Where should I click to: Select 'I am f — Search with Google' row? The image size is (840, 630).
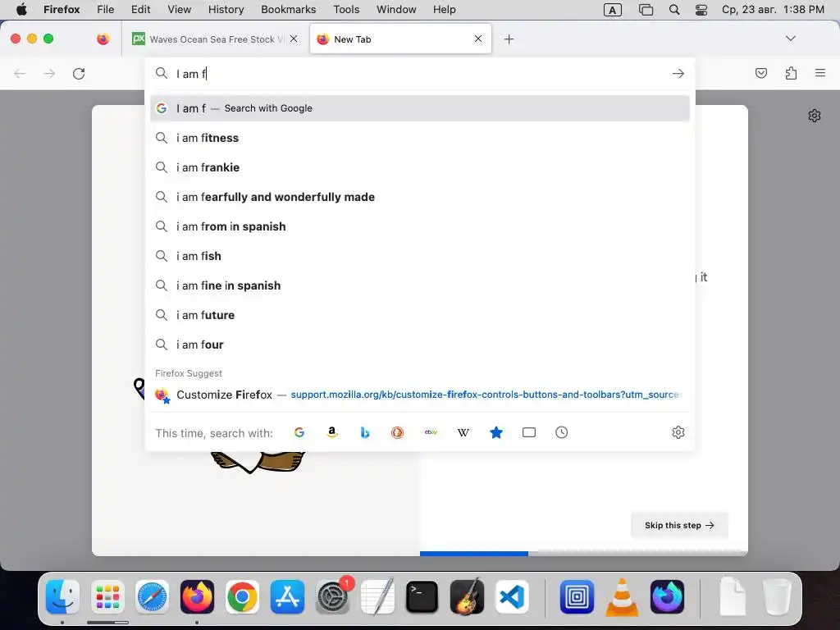coord(420,108)
